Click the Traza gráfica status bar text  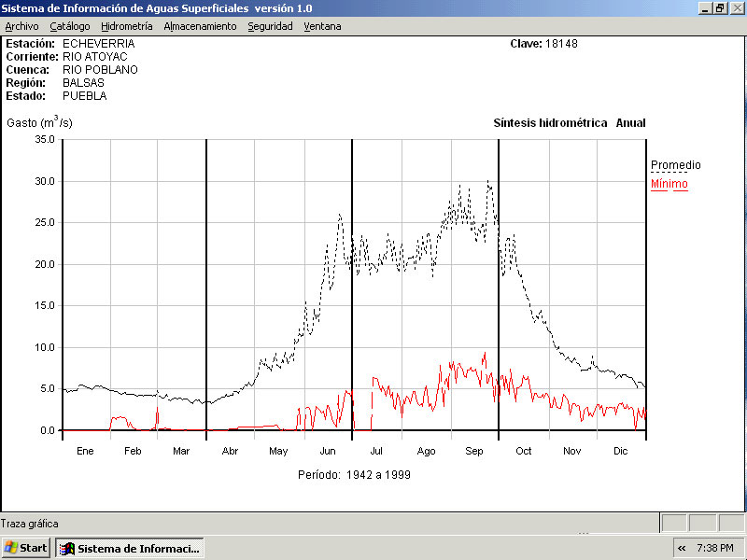tap(30, 524)
